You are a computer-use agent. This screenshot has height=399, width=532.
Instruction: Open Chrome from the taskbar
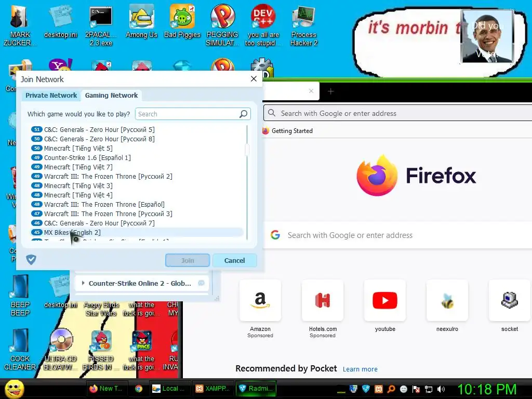(138, 389)
